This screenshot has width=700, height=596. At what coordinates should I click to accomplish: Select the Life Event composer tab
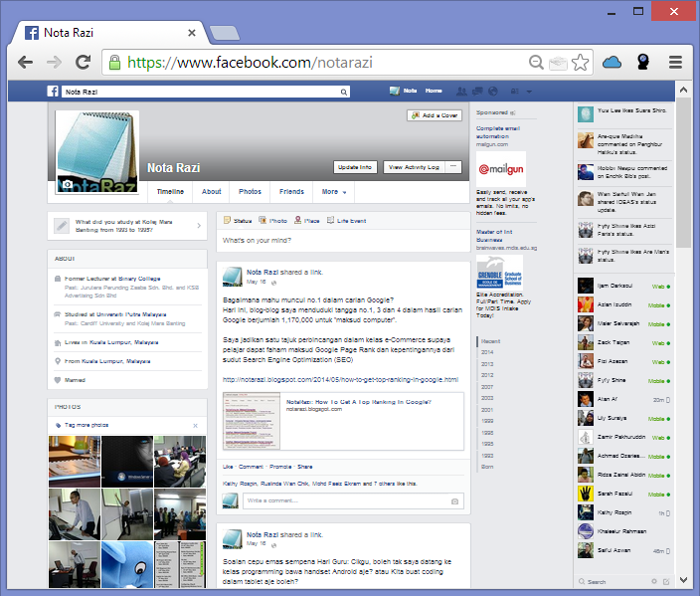click(346, 220)
